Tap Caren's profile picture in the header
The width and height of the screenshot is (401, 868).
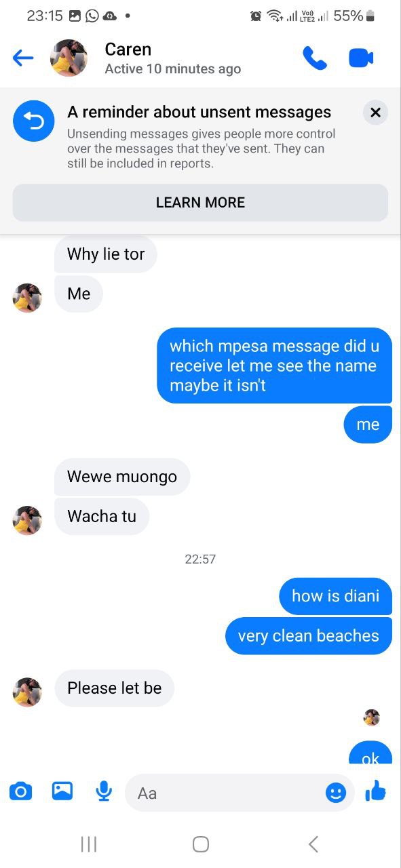[x=69, y=58]
